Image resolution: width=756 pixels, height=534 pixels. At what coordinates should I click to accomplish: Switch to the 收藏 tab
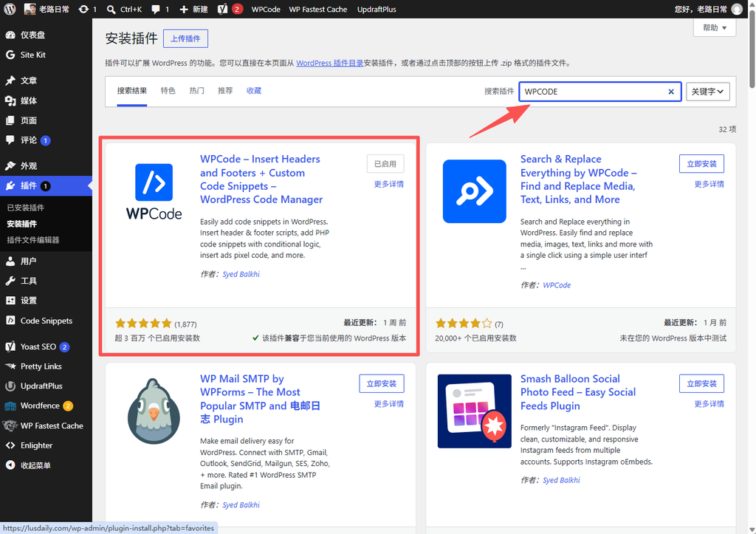click(254, 91)
